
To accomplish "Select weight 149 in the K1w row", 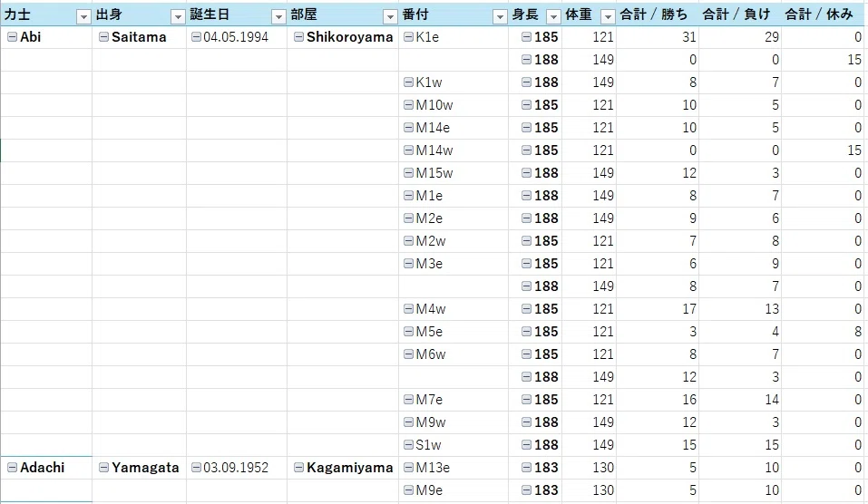I will (x=589, y=82).
